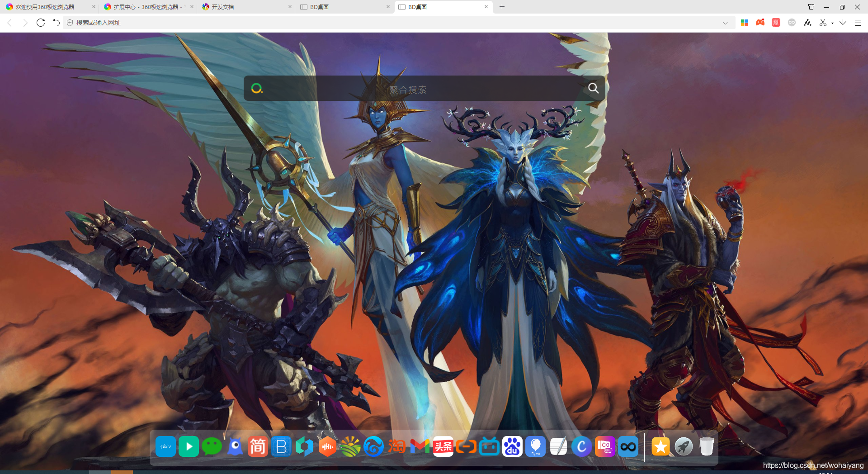868x474 pixels.
Task: Open the orange hexagon waveform dock icon
Action: 327,446
